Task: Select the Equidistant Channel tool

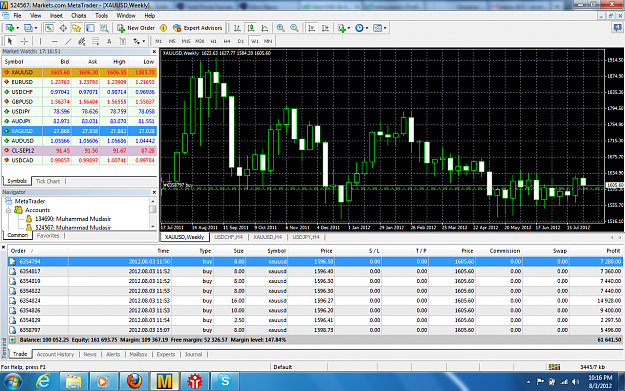Action: click(x=82, y=41)
